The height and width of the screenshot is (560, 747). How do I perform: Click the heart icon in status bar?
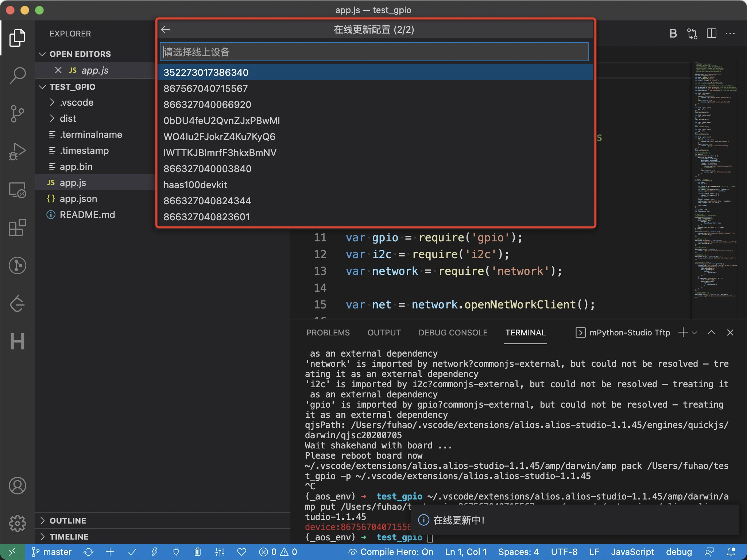click(x=241, y=552)
